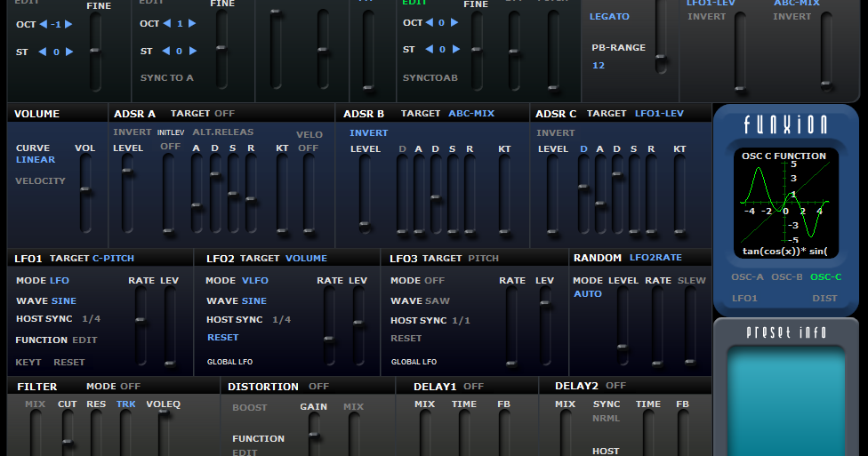Decrease OCT value above SYNCTOAB
Viewport: 868px width, 456px height.
pos(429,23)
